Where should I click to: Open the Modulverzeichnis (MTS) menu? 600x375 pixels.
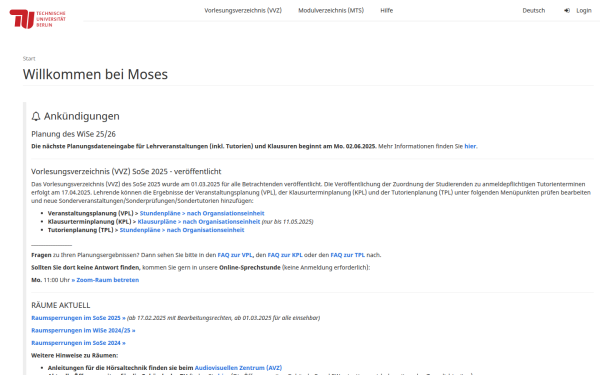[x=331, y=10]
